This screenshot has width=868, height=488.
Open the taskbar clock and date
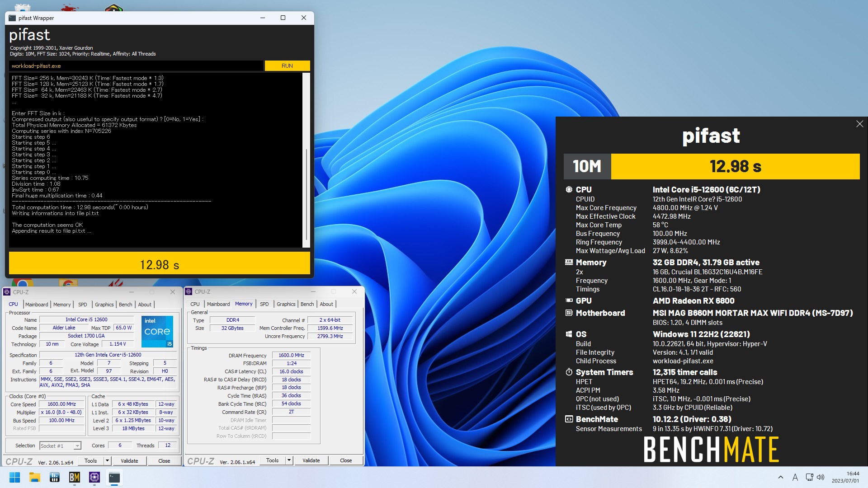pyautogui.click(x=845, y=477)
